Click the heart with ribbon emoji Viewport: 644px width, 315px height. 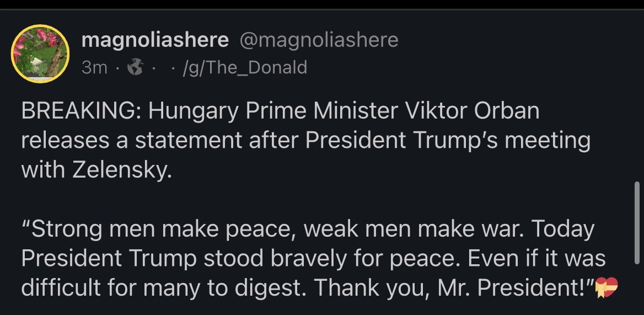(608, 287)
